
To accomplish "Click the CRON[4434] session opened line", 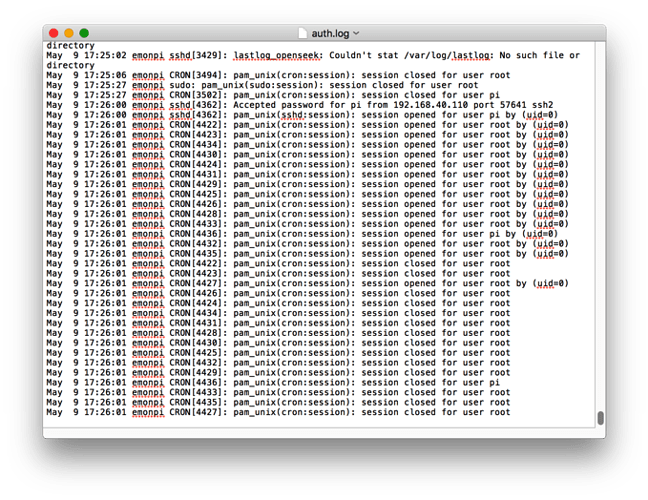I will [x=307, y=145].
